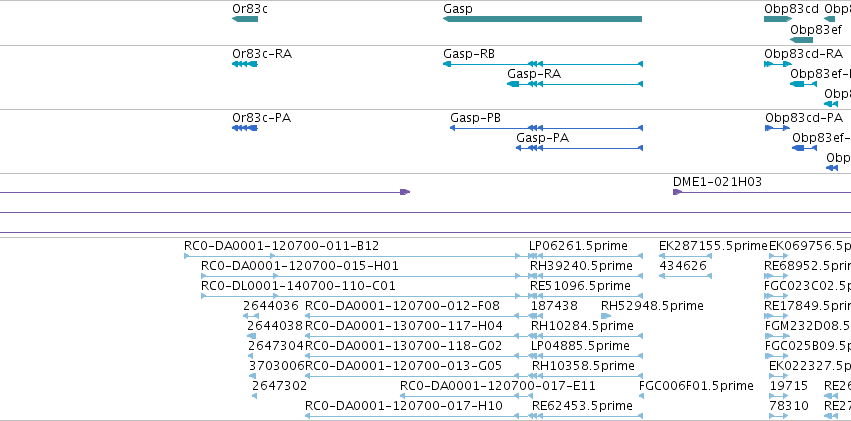Select the RC0-DA0001-120700-012-F08 EST label

402,306
